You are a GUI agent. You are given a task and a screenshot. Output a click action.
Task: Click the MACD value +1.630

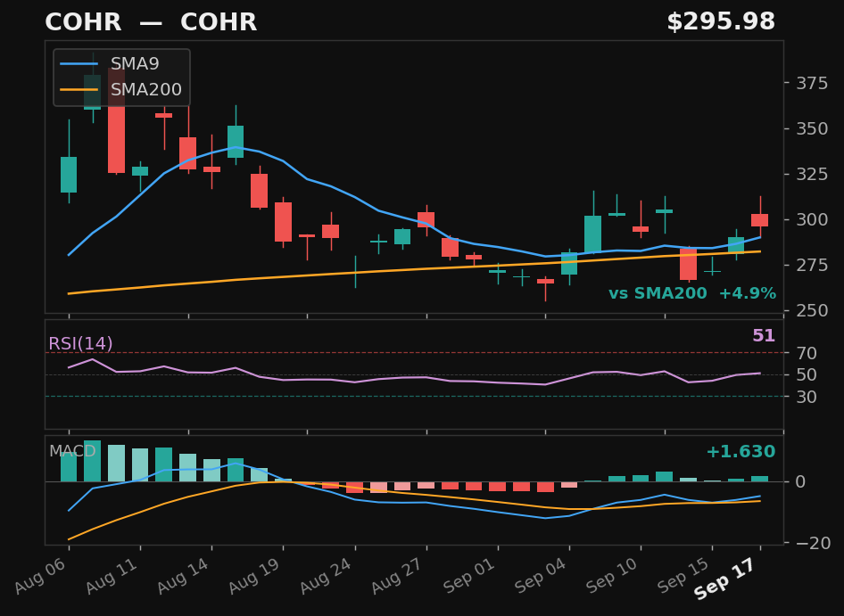(x=741, y=451)
